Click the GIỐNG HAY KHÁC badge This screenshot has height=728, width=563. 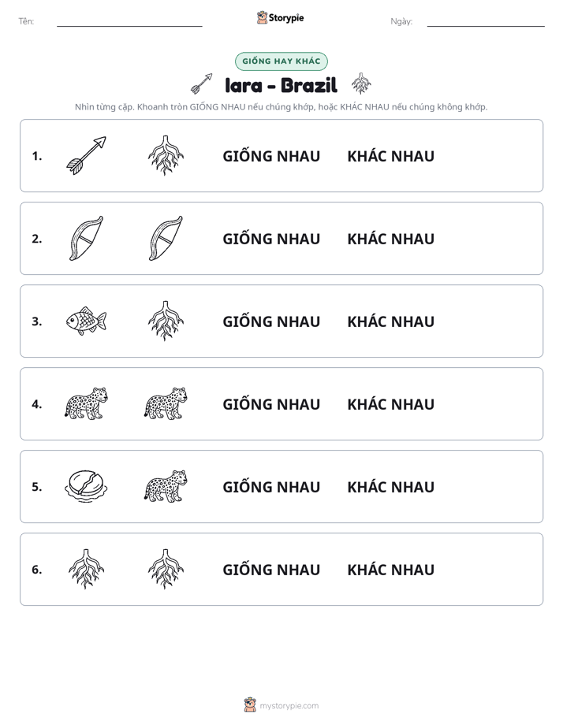[x=281, y=61]
